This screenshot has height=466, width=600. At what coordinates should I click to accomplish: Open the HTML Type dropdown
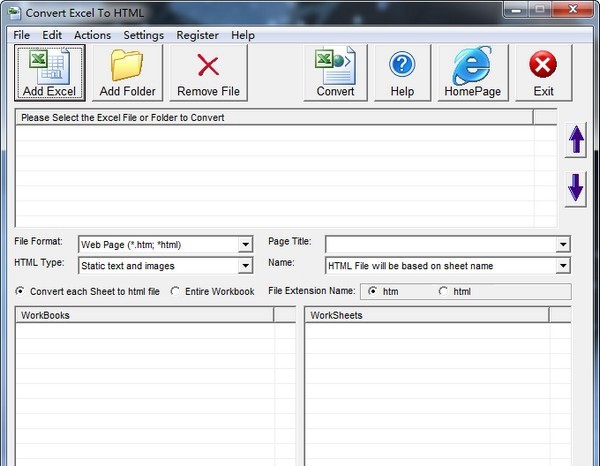[245, 266]
